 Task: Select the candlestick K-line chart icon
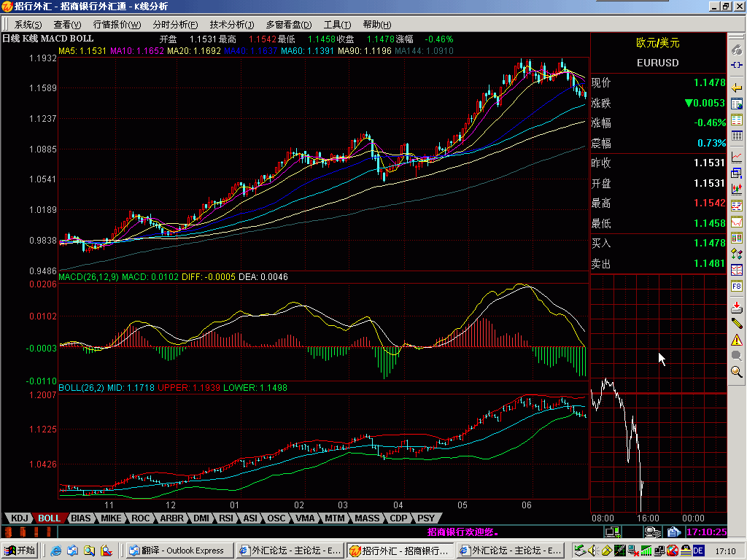(737, 189)
